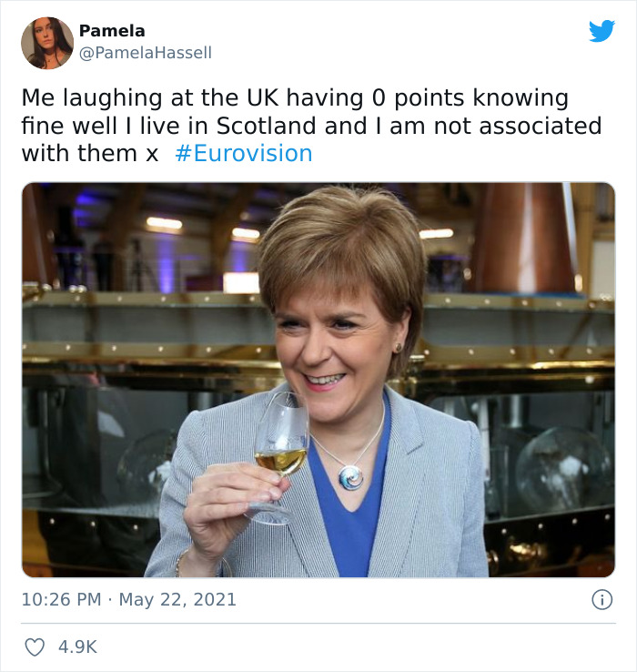Click the May 22, 2021 date
637x672 pixels.
pyautogui.click(x=177, y=599)
